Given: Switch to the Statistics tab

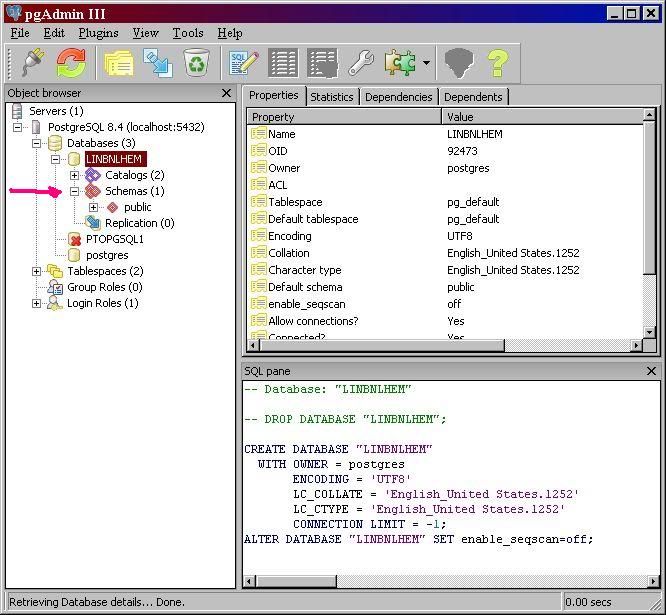Looking at the screenshot, I should point(332,97).
